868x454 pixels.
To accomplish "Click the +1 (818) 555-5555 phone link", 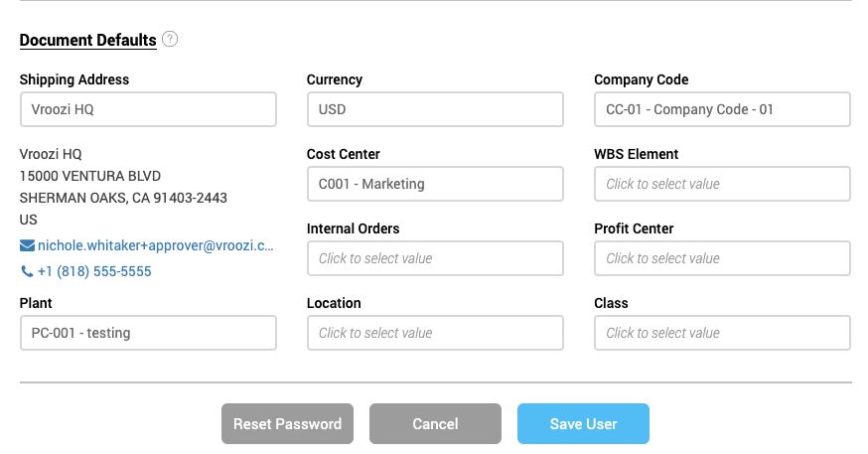I will (94, 271).
